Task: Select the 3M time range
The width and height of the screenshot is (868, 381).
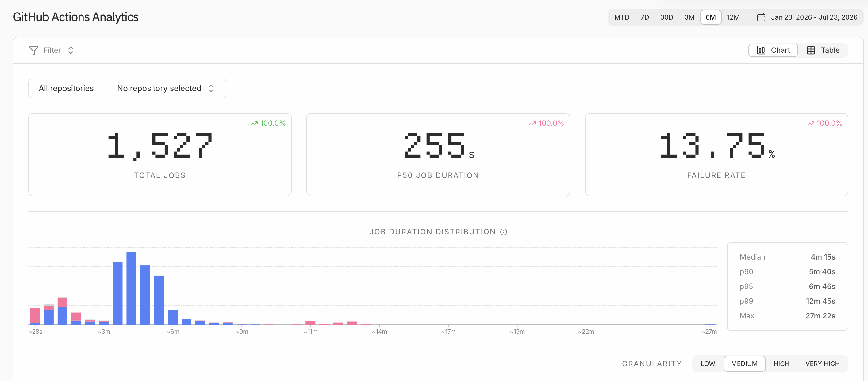Action: (689, 17)
